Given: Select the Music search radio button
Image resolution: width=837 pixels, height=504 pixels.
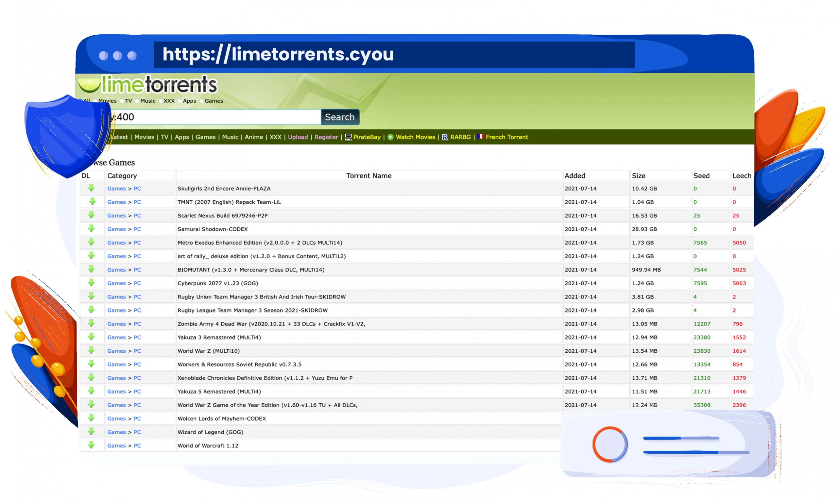Looking at the screenshot, I should (137, 101).
